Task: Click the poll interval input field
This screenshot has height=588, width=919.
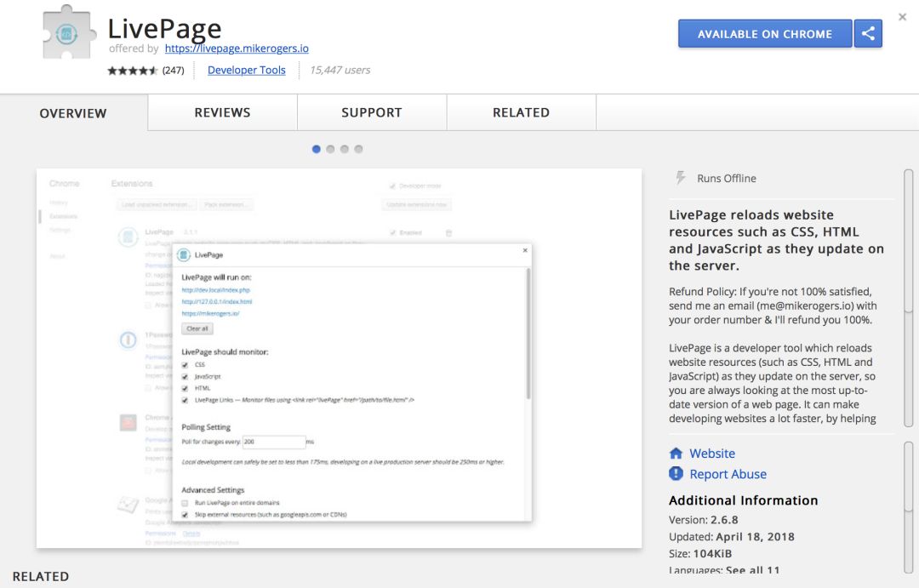Action: [x=274, y=442]
